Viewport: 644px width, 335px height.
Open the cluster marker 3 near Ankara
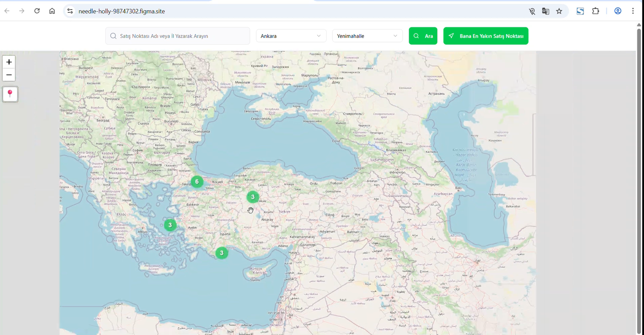click(x=253, y=197)
